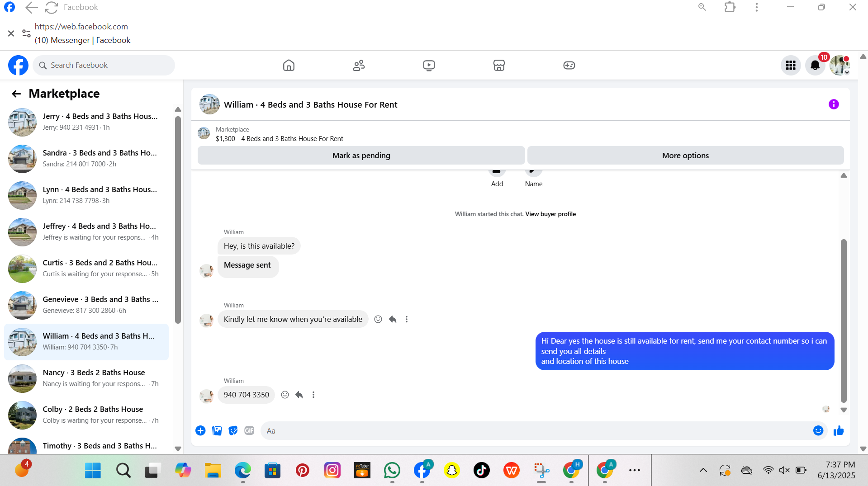The image size is (868, 486).
Task: Open the Windows Start menu
Action: 93,471
